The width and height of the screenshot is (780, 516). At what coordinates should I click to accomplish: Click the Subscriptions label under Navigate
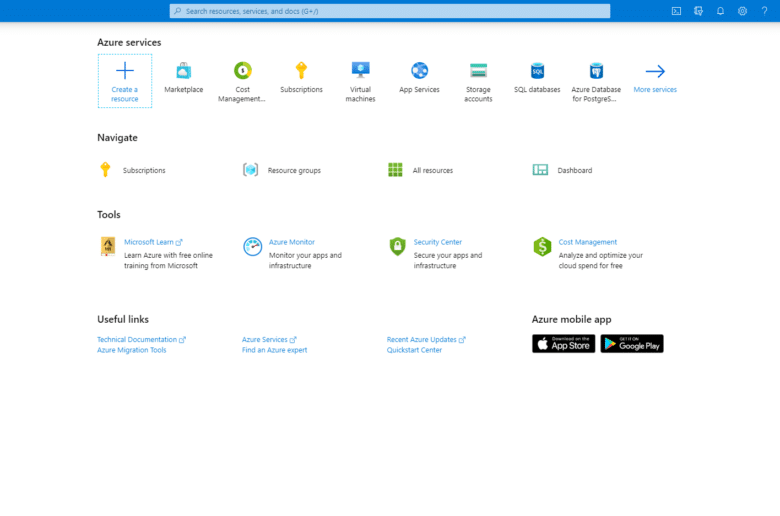144,170
